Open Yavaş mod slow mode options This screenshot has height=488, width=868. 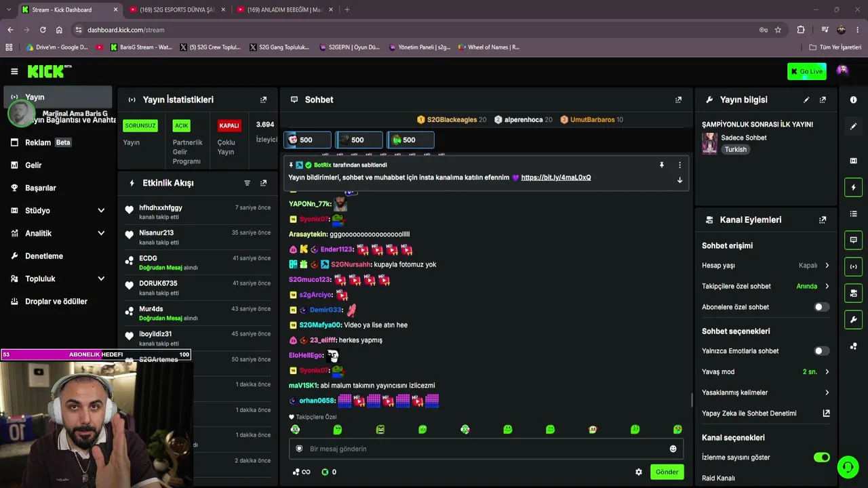pyautogui.click(x=766, y=372)
